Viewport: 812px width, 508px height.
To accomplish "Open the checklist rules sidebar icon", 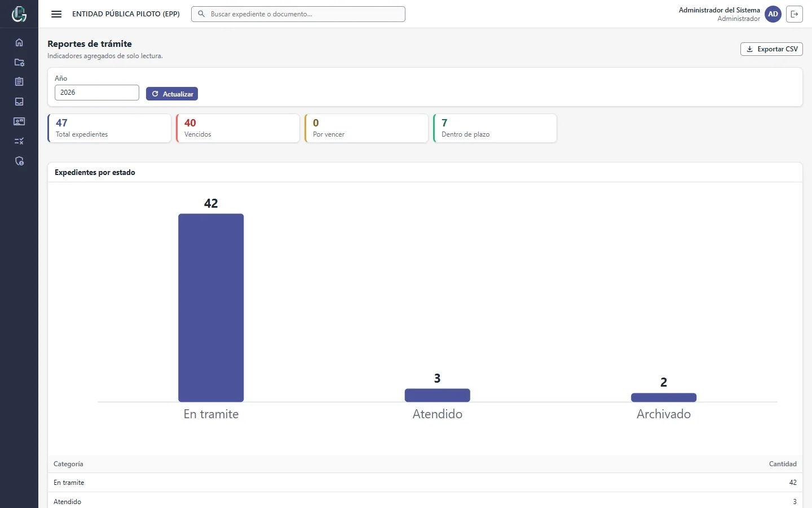I will (19, 141).
